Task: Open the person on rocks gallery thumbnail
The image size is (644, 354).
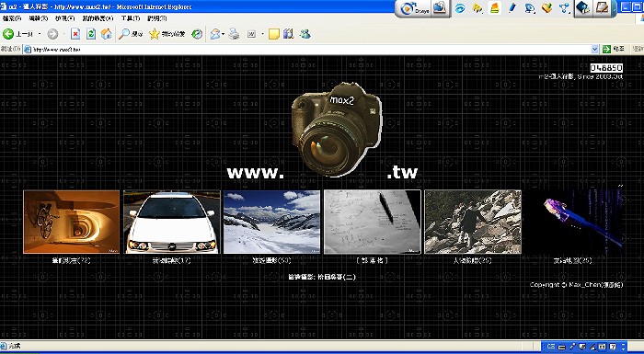Action: click(x=473, y=222)
